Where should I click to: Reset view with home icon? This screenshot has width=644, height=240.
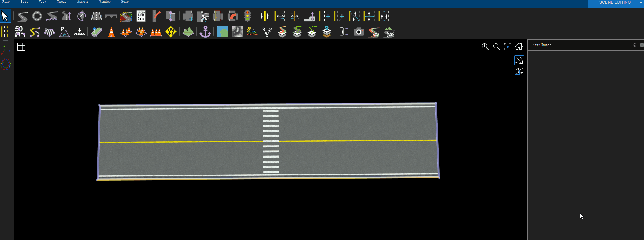point(519,46)
